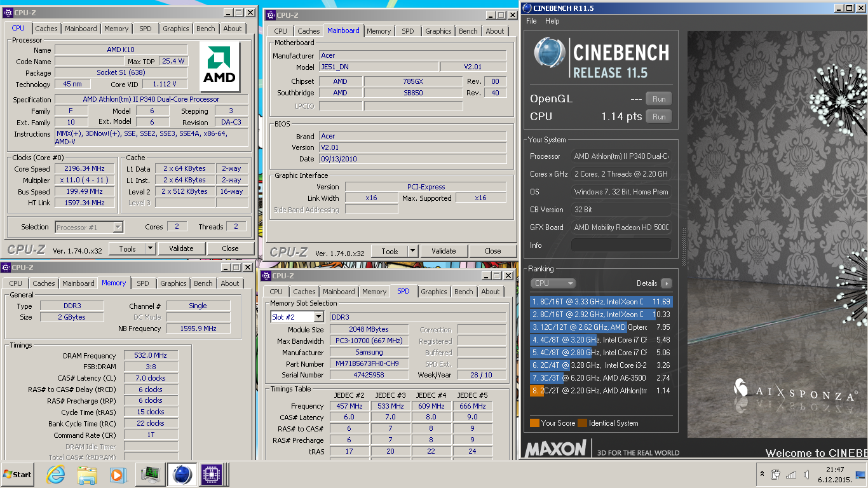Open Windows Explorer from the taskbar
This screenshot has height=488, width=868.
(87, 474)
